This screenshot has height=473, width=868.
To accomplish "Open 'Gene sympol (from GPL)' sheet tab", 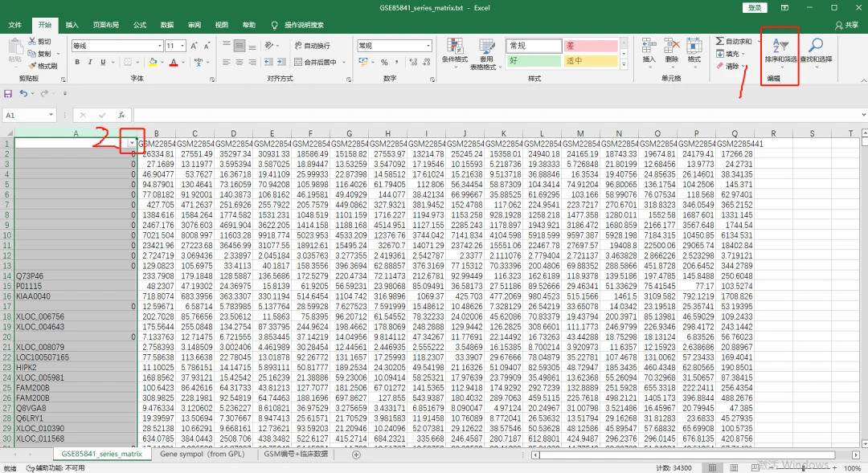I will click(201, 454).
